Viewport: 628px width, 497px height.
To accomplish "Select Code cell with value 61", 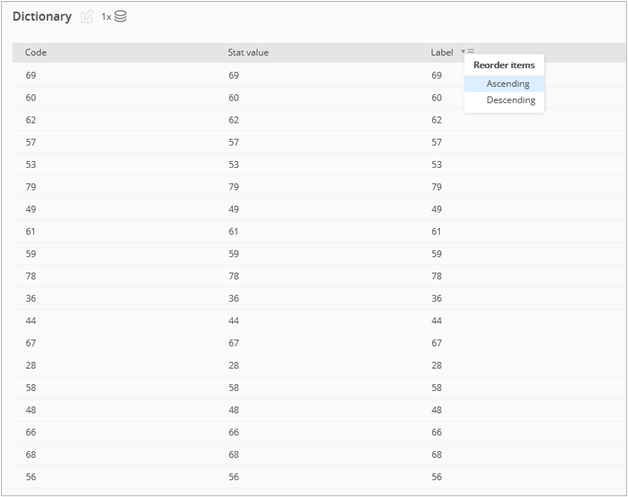I will (31, 231).
